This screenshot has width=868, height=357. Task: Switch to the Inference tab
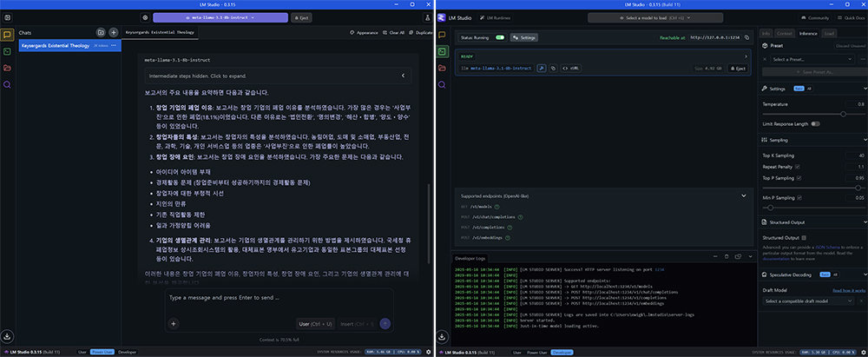point(808,33)
